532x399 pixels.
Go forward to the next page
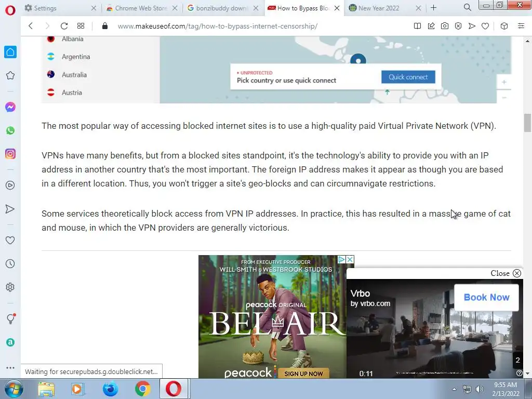[x=47, y=26]
